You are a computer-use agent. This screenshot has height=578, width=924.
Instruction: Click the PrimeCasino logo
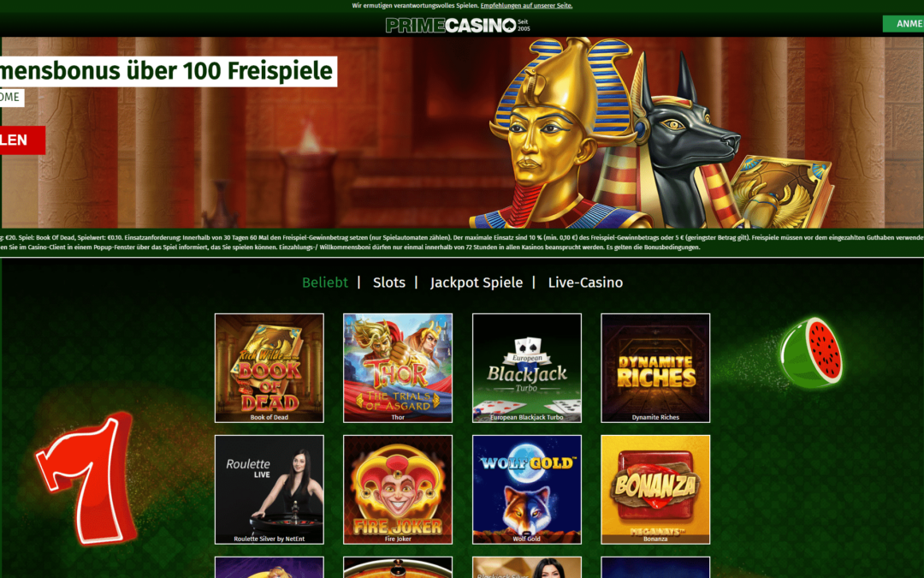[458, 26]
